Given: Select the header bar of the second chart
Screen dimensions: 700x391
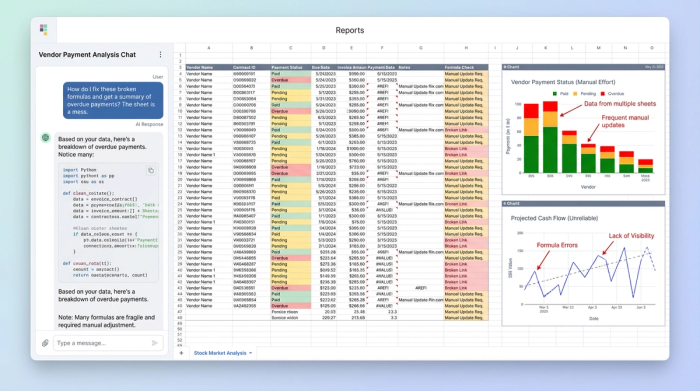Looking at the screenshot, I should click(x=583, y=204).
